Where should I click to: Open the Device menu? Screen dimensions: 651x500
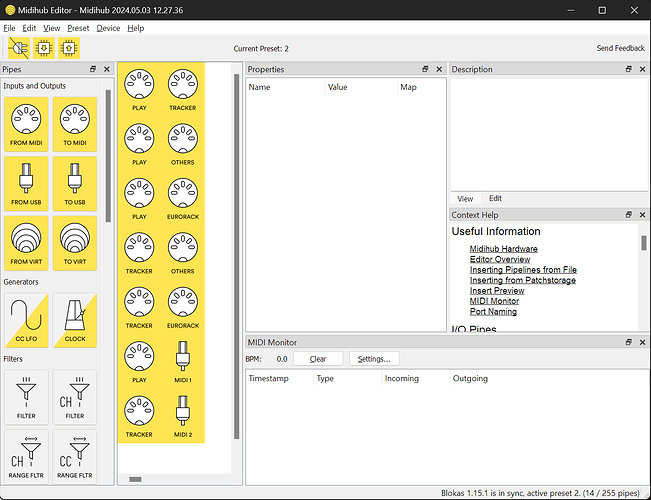point(108,28)
